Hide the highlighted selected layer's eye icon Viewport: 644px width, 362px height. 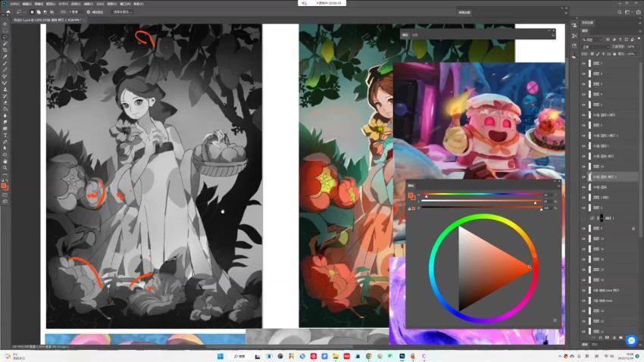click(583, 177)
